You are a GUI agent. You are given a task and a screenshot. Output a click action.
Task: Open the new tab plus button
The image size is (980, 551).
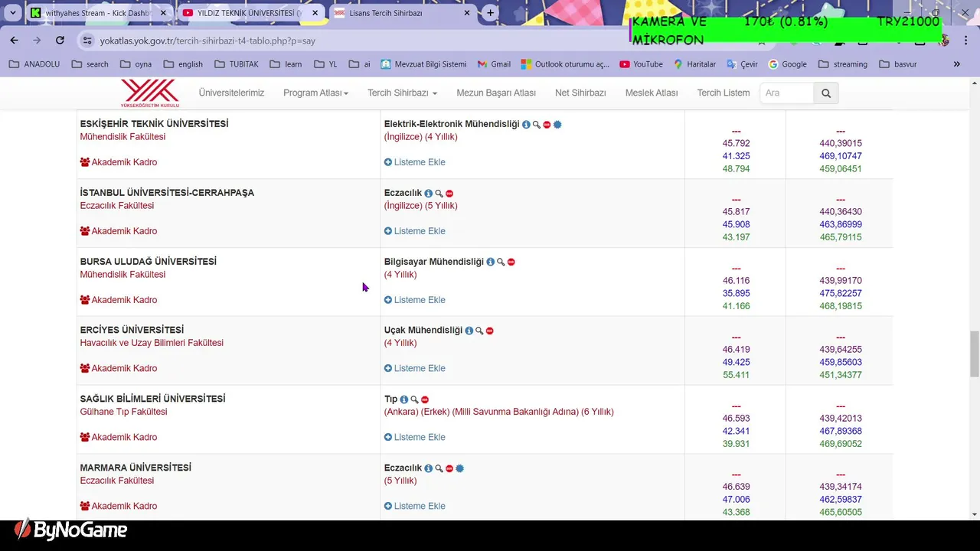point(490,13)
